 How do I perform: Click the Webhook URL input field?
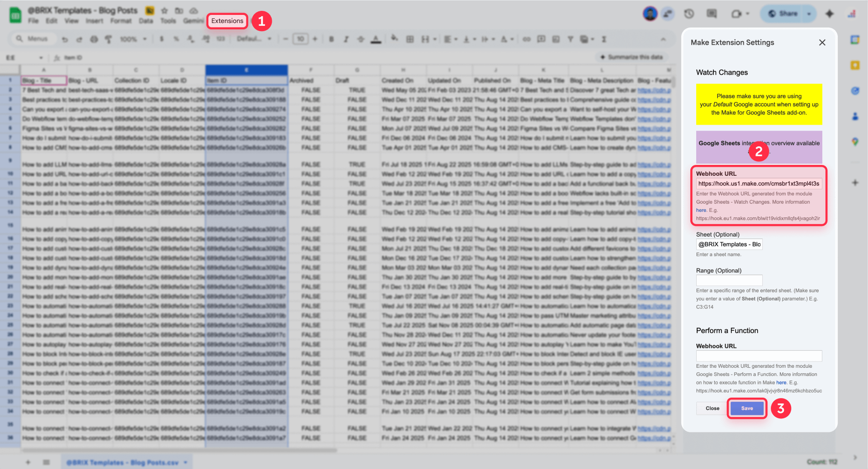759,183
